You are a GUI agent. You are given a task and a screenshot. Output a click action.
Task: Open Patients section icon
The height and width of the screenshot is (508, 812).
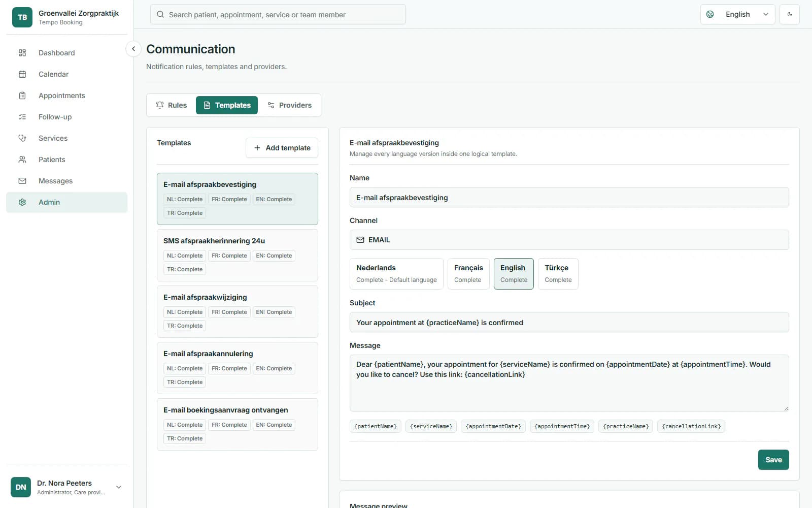pos(22,160)
